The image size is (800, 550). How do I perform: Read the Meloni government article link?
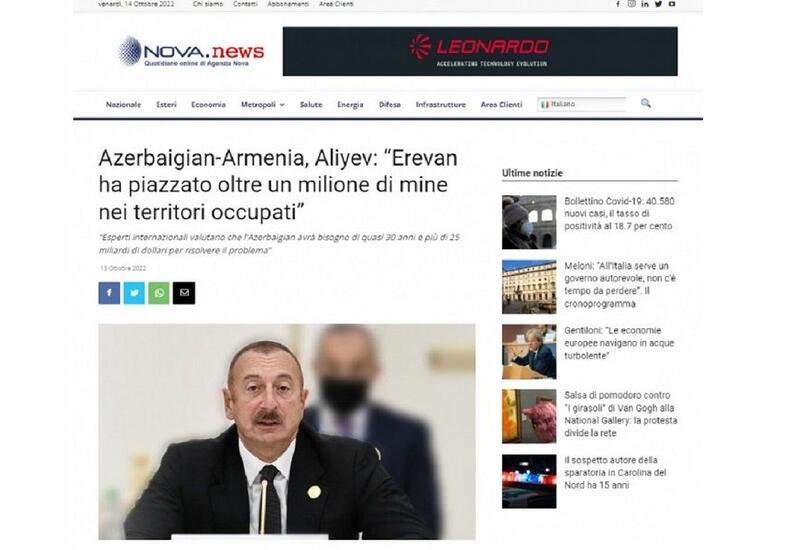620,285
